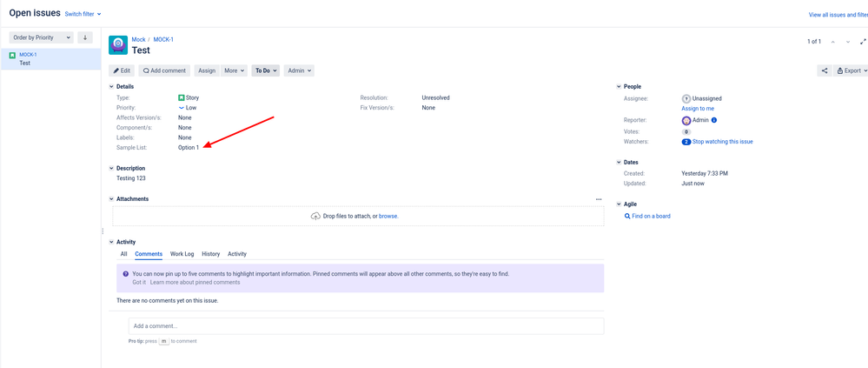Viewport: 868px width, 368px height.
Task: Click the Reporter info icon next to Admin
Action: pyautogui.click(x=713, y=120)
